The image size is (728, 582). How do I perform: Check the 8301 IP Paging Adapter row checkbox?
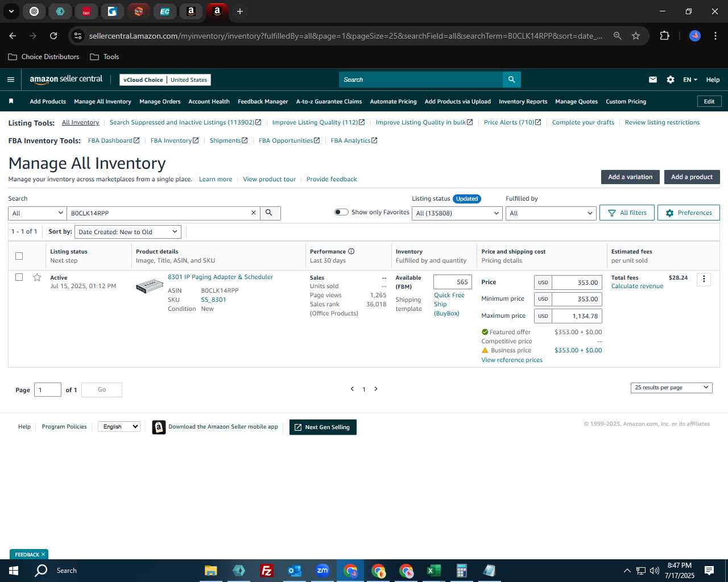click(x=19, y=277)
